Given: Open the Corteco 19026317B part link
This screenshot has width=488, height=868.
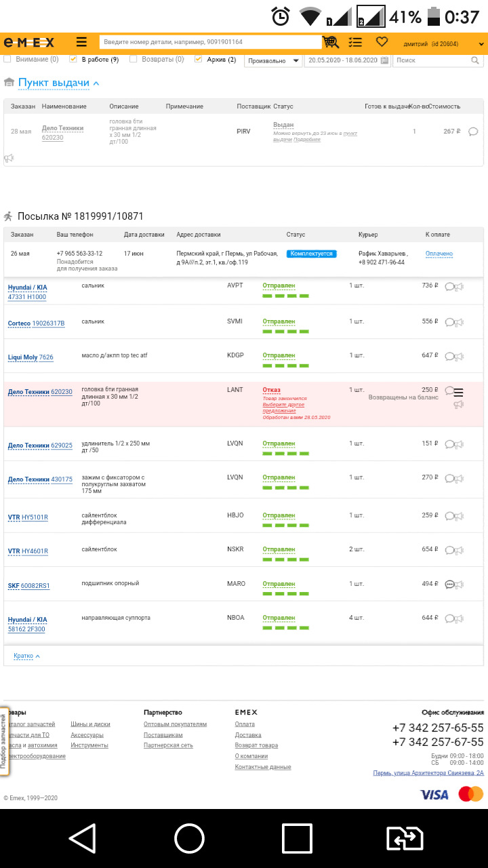Looking at the screenshot, I should pos(36,323).
